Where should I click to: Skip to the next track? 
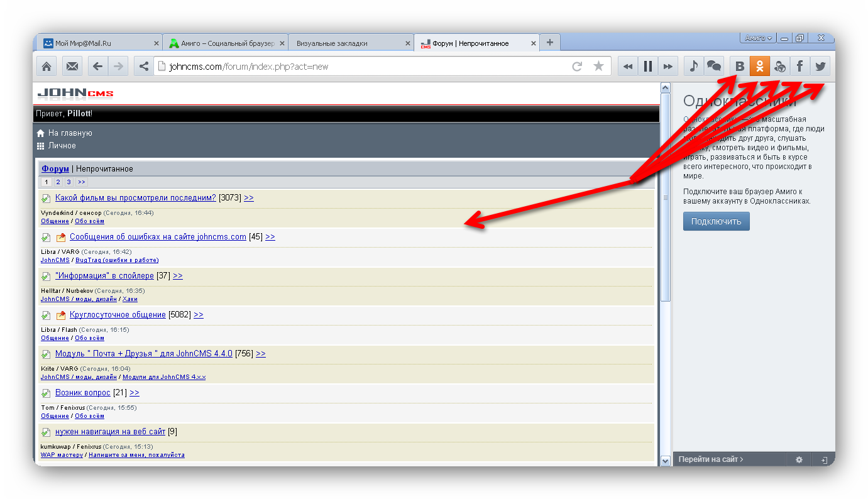point(668,66)
